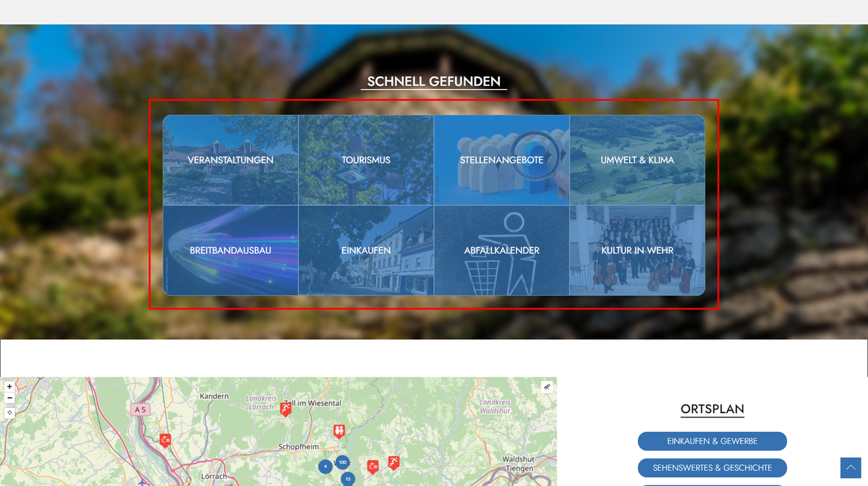
Task: Click the Sehenswertes & Geschichte button
Action: point(712,468)
